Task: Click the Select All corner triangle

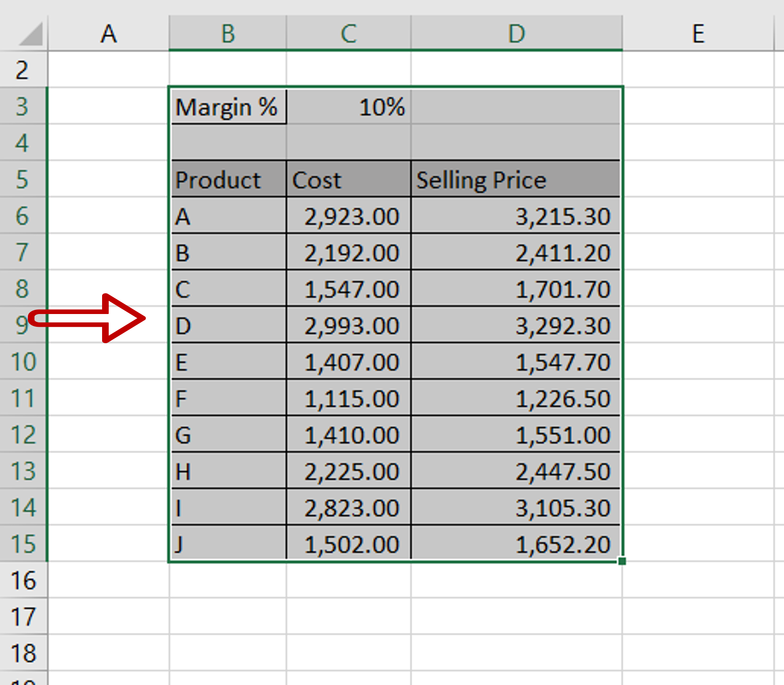Action: click(30, 34)
